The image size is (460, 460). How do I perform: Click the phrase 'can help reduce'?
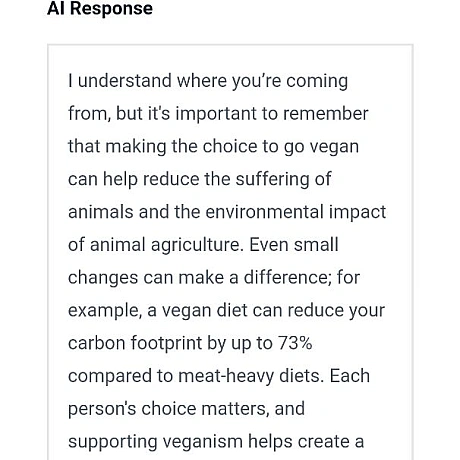pos(134,179)
